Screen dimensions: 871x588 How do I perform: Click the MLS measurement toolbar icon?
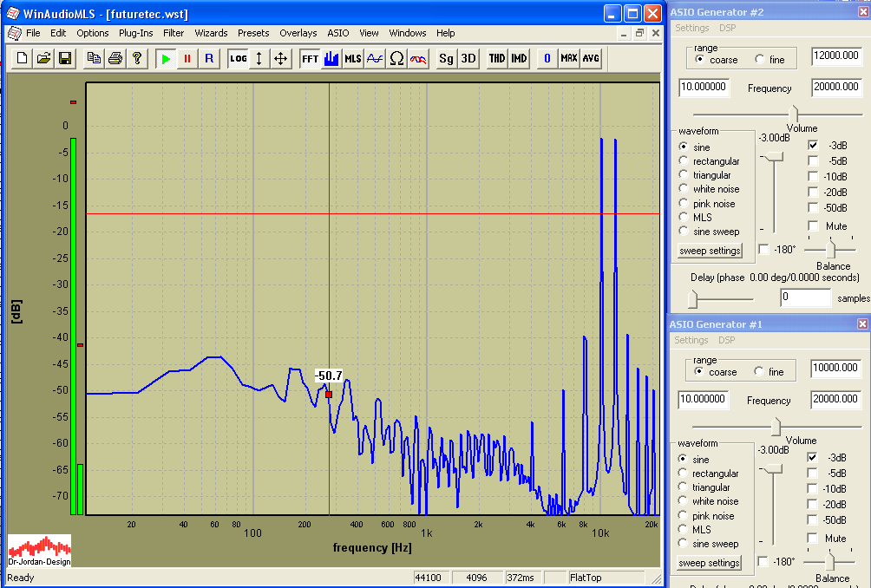(353, 58)
